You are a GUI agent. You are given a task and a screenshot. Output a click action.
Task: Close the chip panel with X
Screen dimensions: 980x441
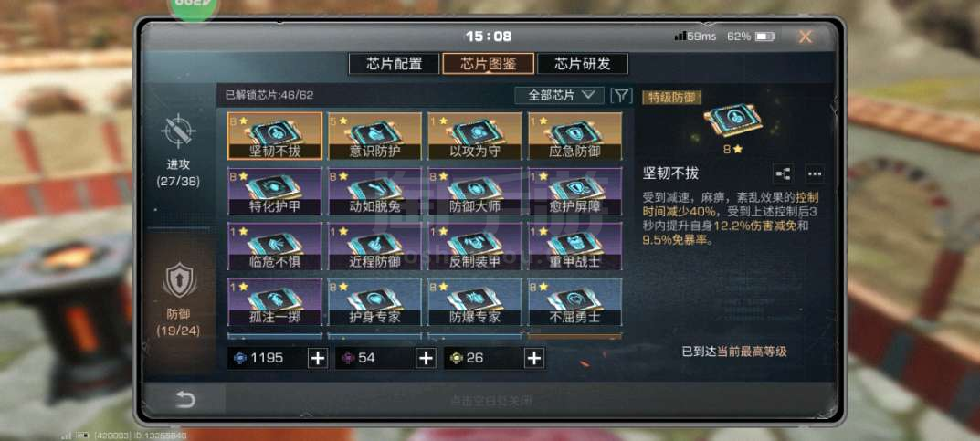tap(806, 37)
